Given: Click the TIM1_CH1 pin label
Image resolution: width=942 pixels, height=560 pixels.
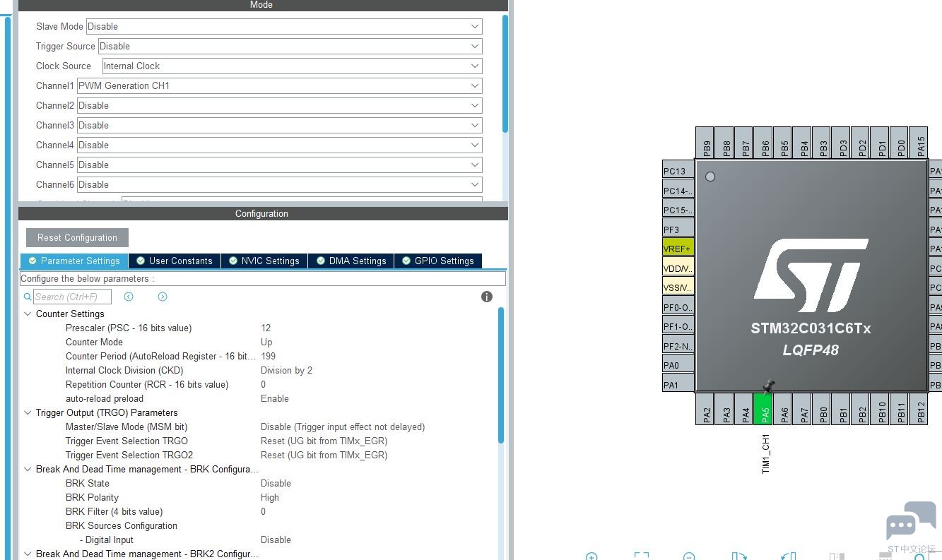Looking at the screenshot, I should coord(765,453).
